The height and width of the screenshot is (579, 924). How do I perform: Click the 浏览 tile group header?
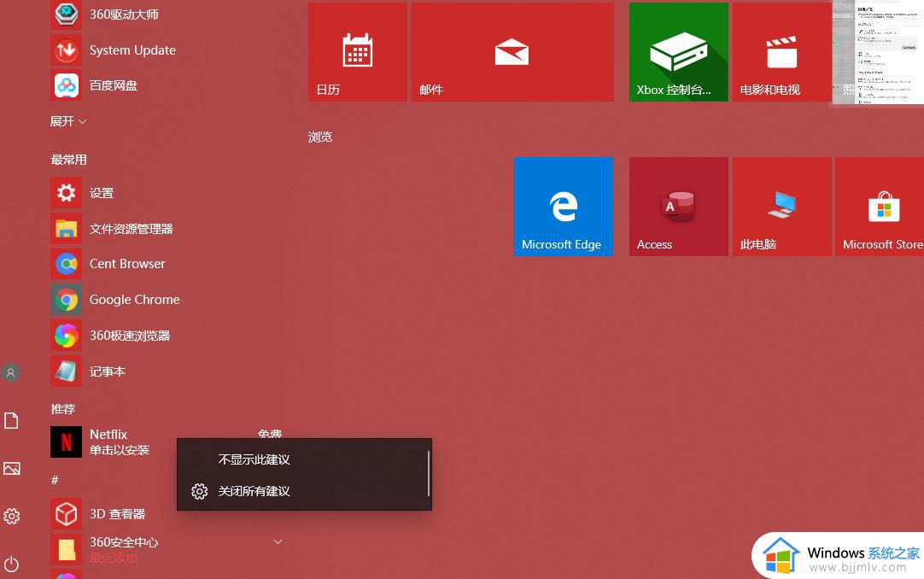pos(320,137)
